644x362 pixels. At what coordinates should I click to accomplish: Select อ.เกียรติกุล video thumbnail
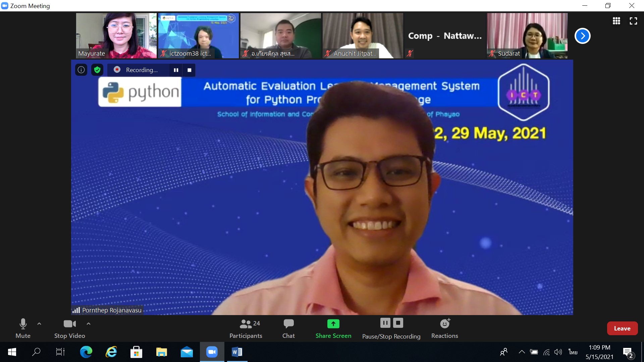280,36
